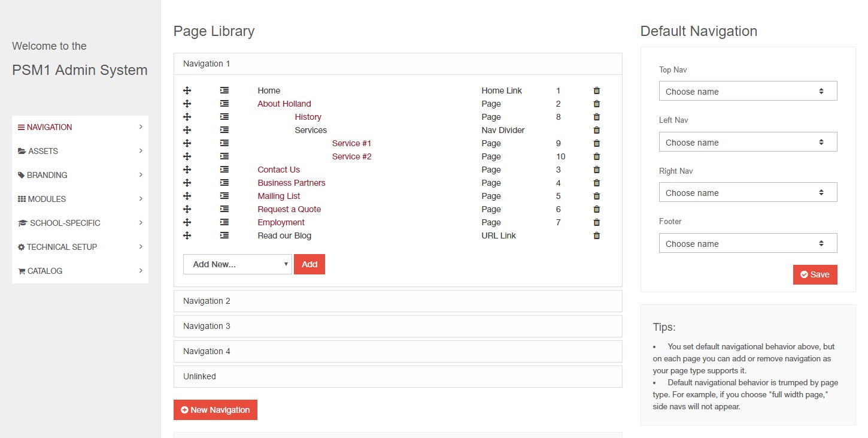Expand the Navigation 2 panel
The width and height of the screenshot is (868, 438).
pos(397,301)
